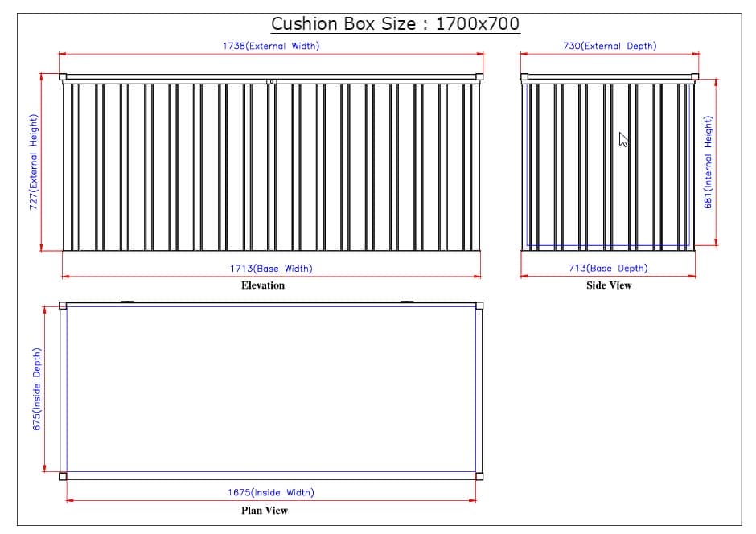Select a slat panel in the Side View
756x534 pixels.
[x=563, y=161]
